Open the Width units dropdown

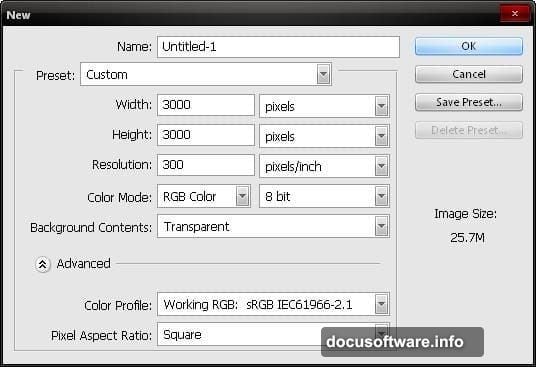[x=324, y=106]
